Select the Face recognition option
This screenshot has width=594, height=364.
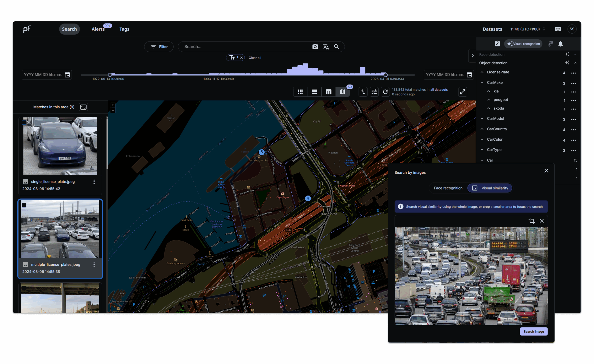(x=448, y=188)
